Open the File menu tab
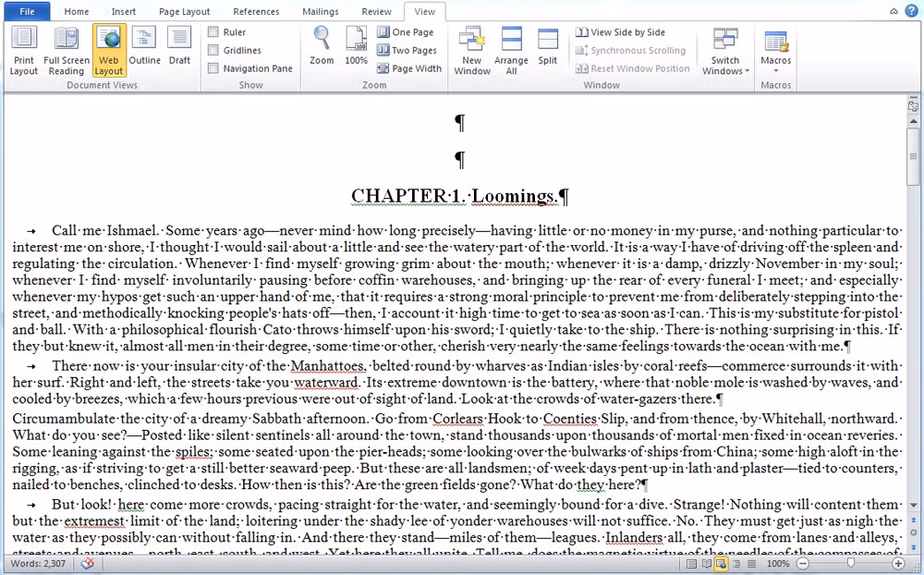This screenshot has height=575, width=924. pyautogui.click(x=27, y=11)
